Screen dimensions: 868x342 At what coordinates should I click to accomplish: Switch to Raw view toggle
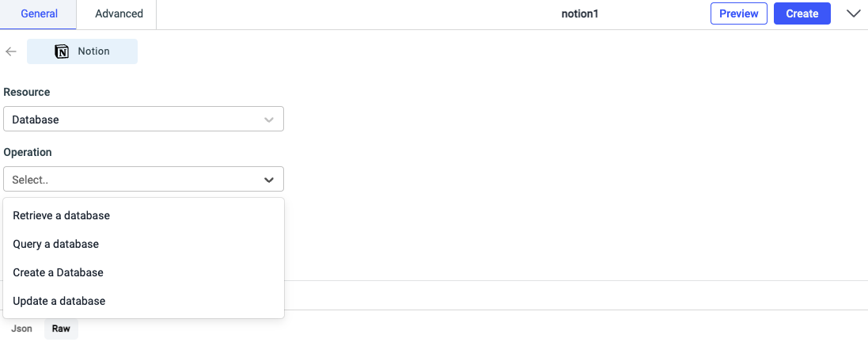point(61,329)
